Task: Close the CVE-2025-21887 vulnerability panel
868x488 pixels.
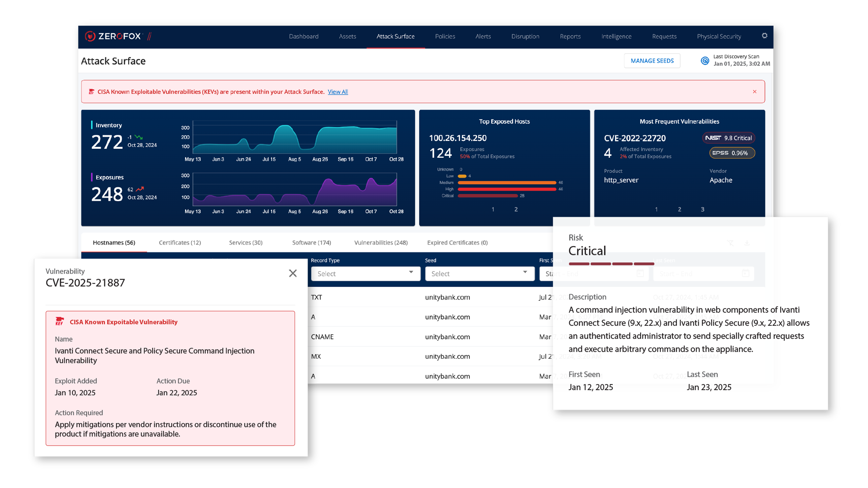Action: click(293, 273)
